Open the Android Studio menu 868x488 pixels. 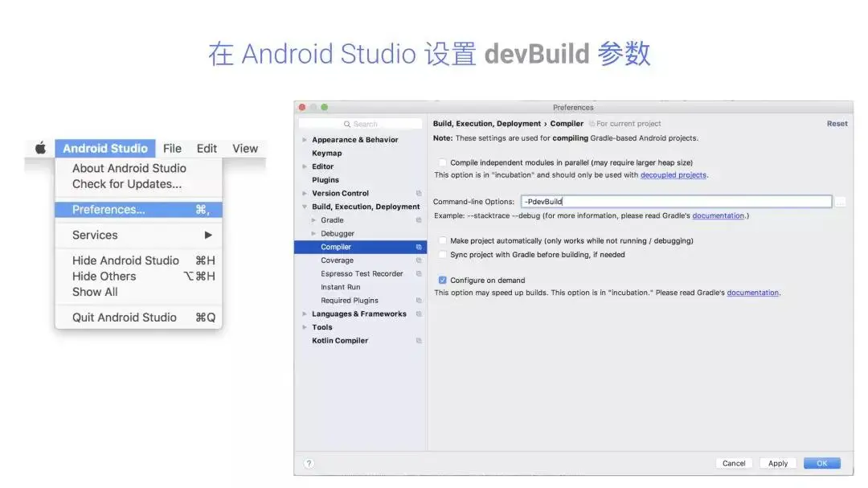pos(105,148)
